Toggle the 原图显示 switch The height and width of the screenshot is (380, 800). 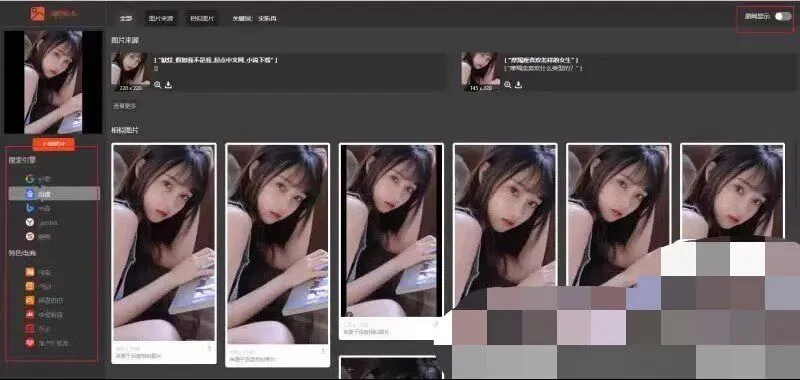[x=783, y=16]
